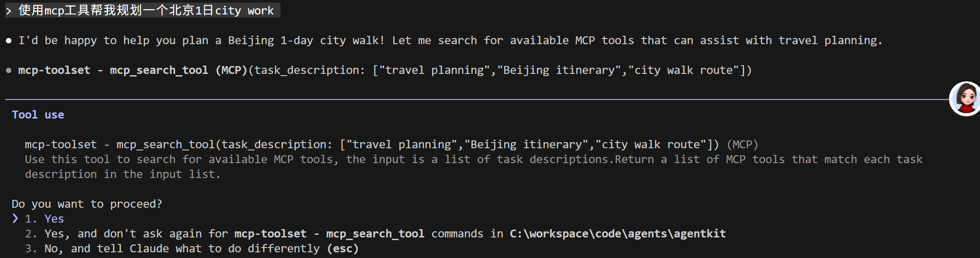
Task: Click the white bullet before the assistant reply
Action: 9,41
